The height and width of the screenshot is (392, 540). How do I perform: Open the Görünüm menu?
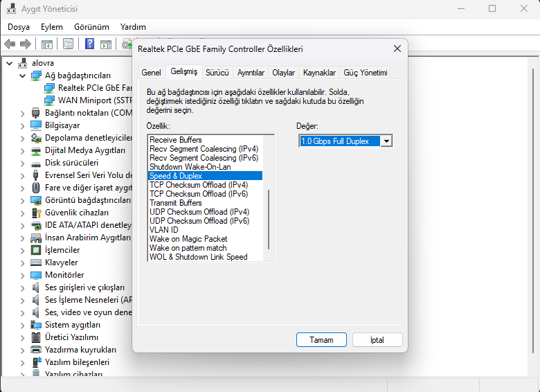tap(91, 27)
